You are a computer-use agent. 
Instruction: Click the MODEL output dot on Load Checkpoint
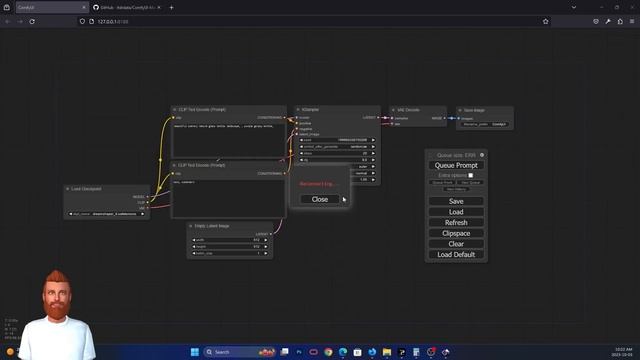coord(147,197)
